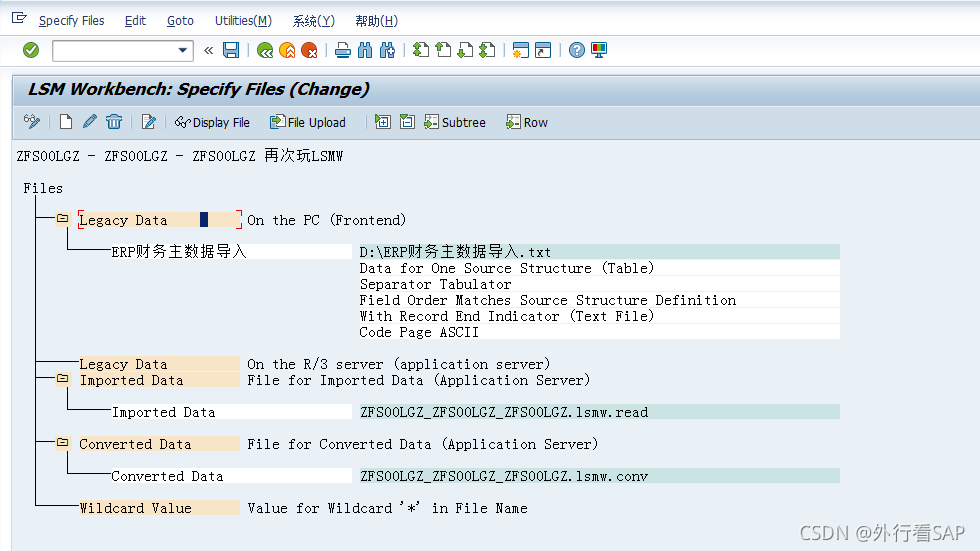
Task: Click the Create New Session icon
Action: coord(520,50)
